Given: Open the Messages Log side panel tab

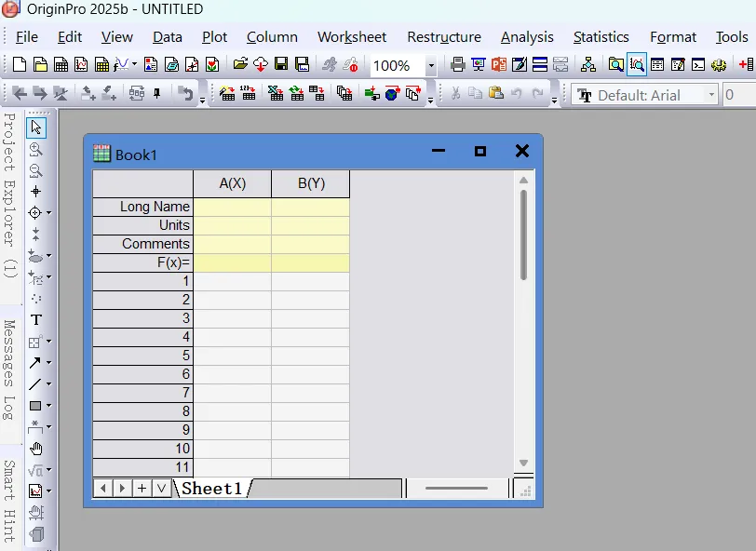Looking at the screenshot, I should [9, 370].
